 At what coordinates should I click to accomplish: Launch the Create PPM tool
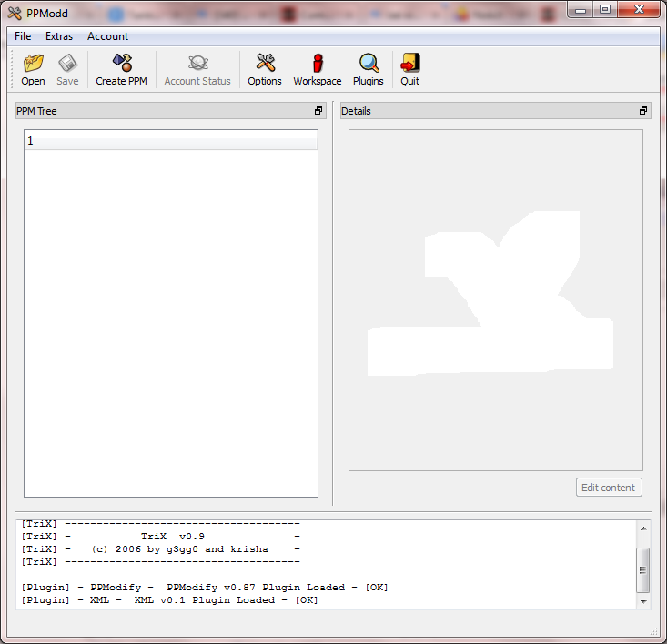point(122,70)
